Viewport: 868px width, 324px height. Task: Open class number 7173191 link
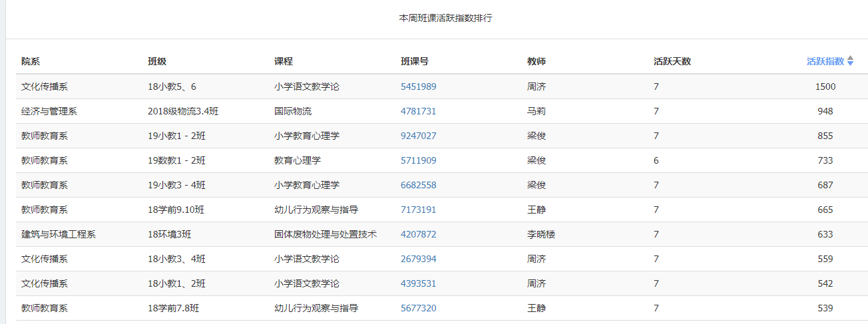(x=419, y=210)
